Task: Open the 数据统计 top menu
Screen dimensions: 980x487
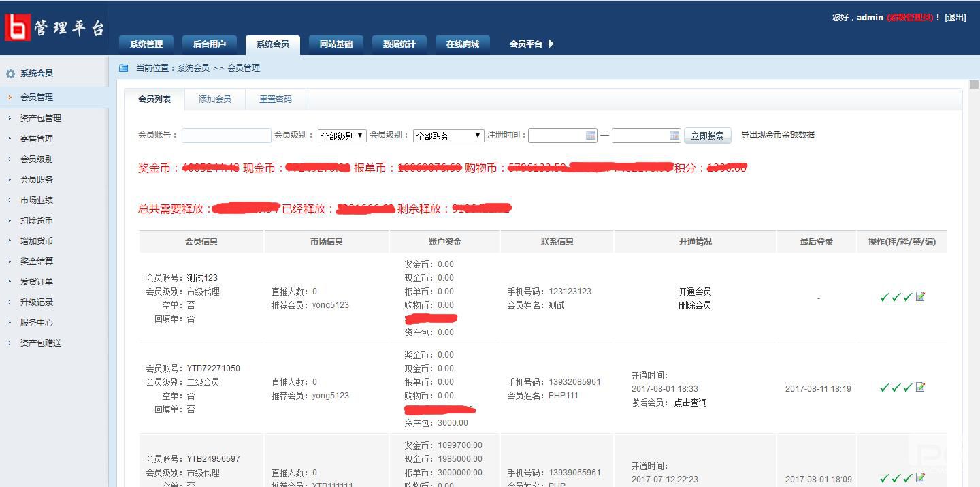Action: tap(399, 44)
